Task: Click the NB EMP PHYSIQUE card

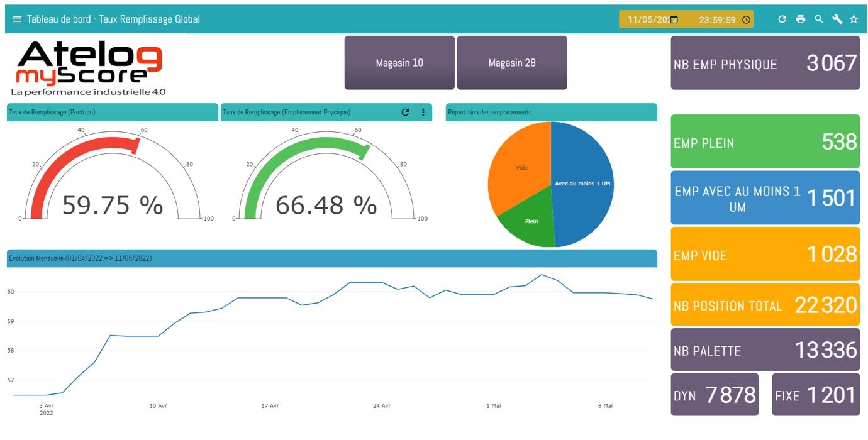Action: [x=765, y=62]
